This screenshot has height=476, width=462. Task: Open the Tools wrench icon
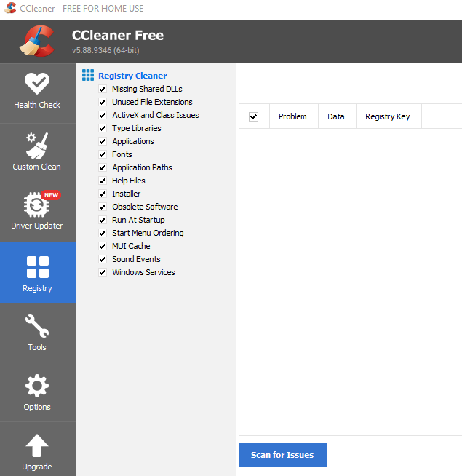37,326
